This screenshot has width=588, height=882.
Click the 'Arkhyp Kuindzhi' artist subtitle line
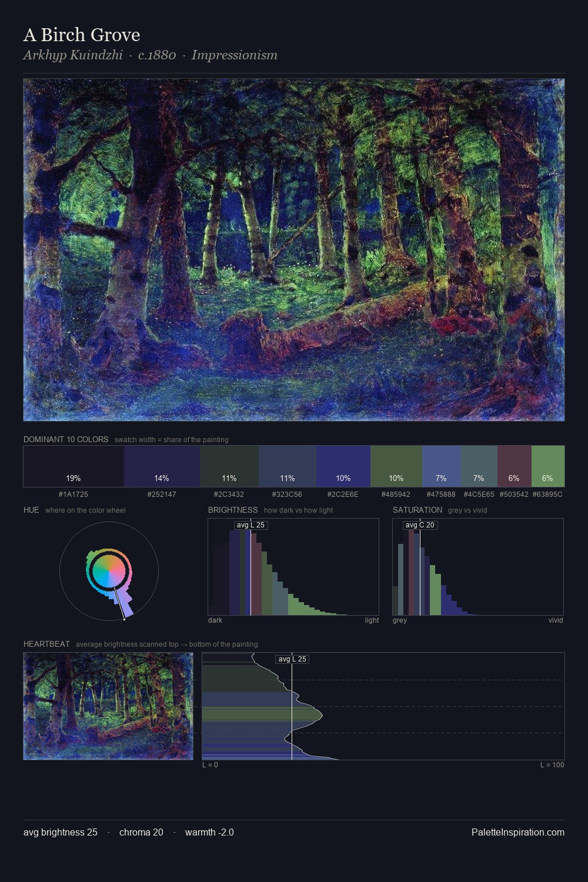pos(151,55)
